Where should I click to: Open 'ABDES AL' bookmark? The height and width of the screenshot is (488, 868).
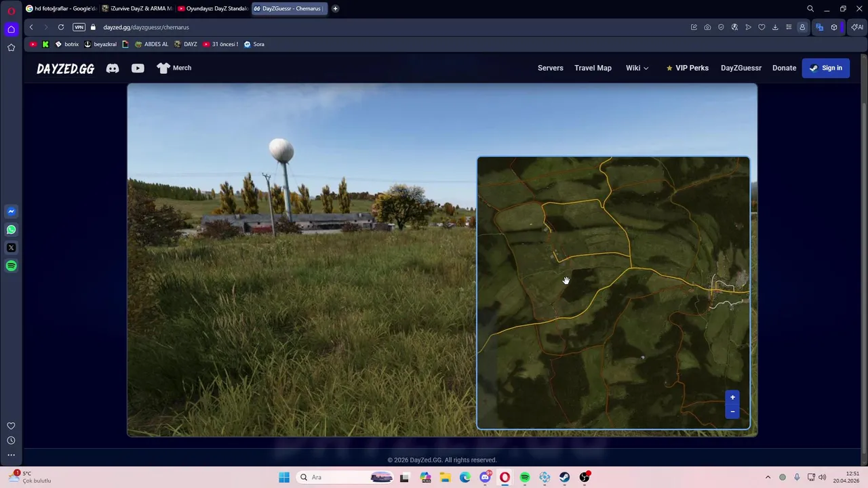pyautogui.click(x=151, y=44)
